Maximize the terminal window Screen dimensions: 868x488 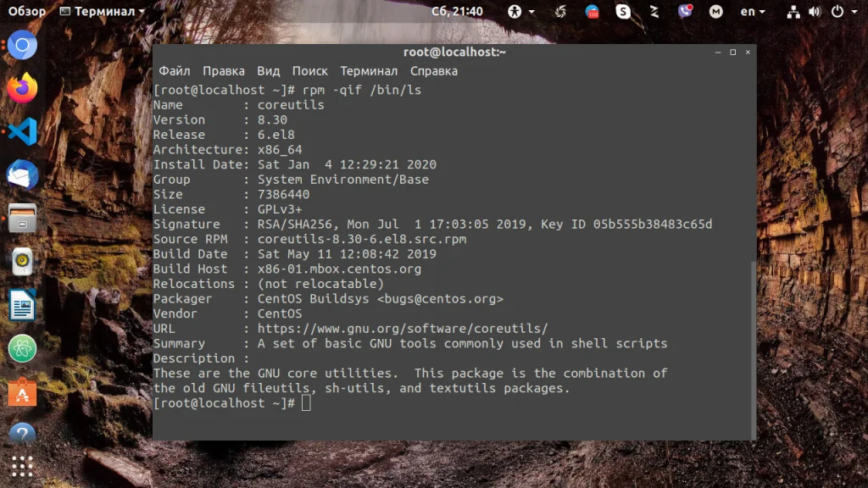click(733, 52)
